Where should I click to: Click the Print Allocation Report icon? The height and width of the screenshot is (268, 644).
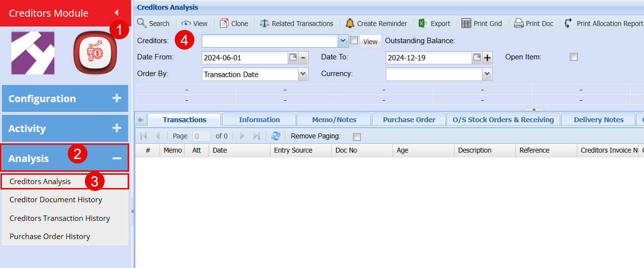point(569,23)
